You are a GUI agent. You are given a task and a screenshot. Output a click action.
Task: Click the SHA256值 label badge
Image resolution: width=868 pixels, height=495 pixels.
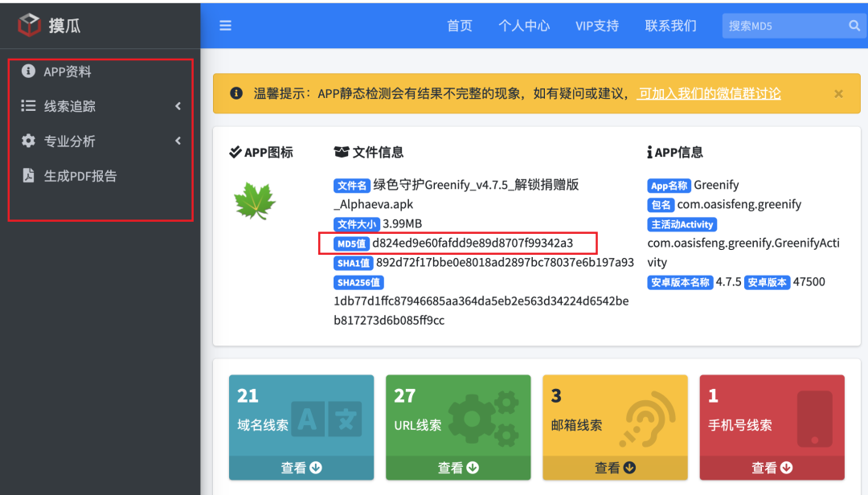pyautogui.click(x=358, y=282)
